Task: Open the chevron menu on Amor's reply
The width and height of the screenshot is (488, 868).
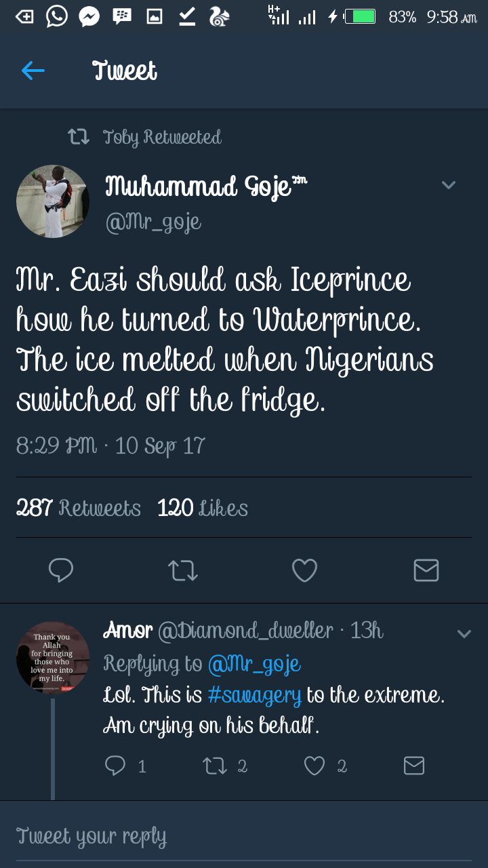Action: click(464, 634)
